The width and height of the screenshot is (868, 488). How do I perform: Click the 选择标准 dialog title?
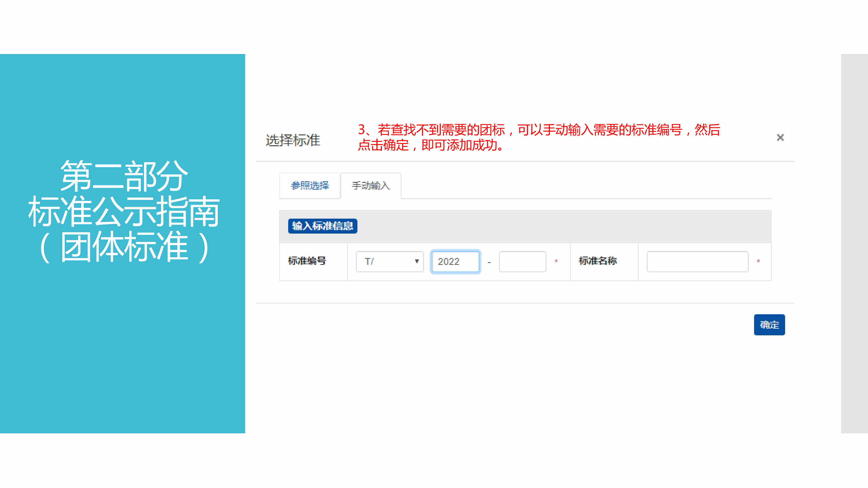pyautogui.click(x=293, y=140)
